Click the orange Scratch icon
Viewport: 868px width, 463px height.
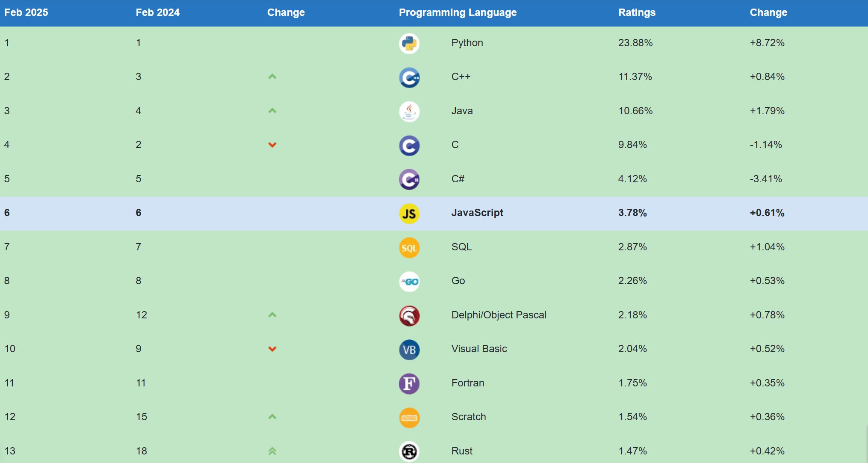409,418
